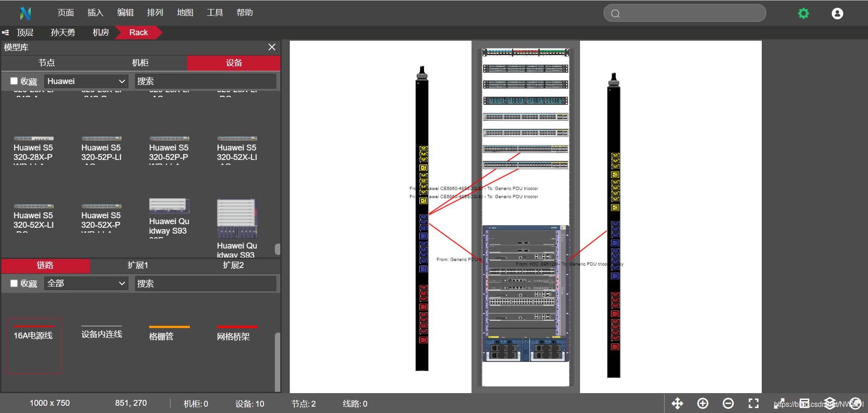
Task: Click the app logo icon
Action: coord(26,13)
